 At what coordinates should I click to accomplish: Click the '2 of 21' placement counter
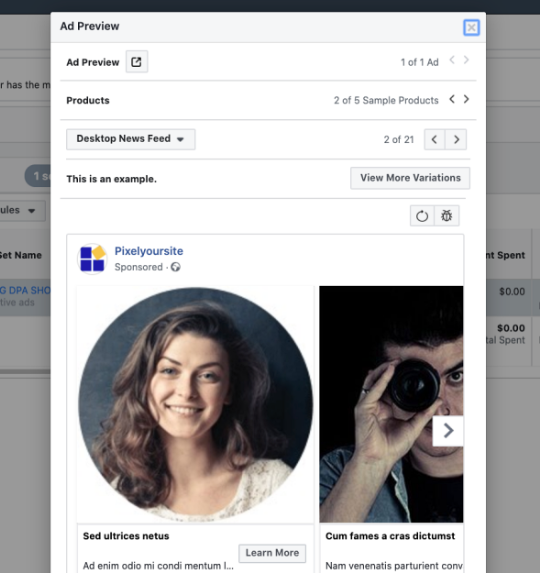[x=399, y=140]
